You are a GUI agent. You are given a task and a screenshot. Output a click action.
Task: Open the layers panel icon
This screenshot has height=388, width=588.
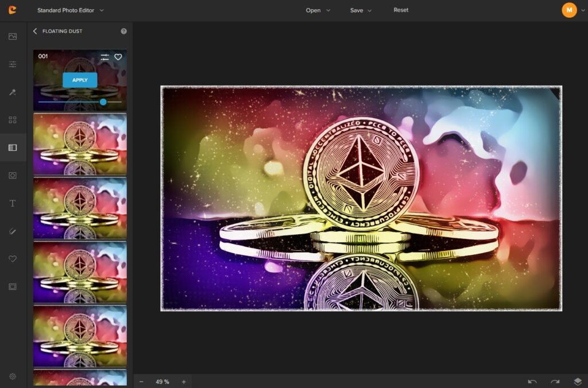578,382
